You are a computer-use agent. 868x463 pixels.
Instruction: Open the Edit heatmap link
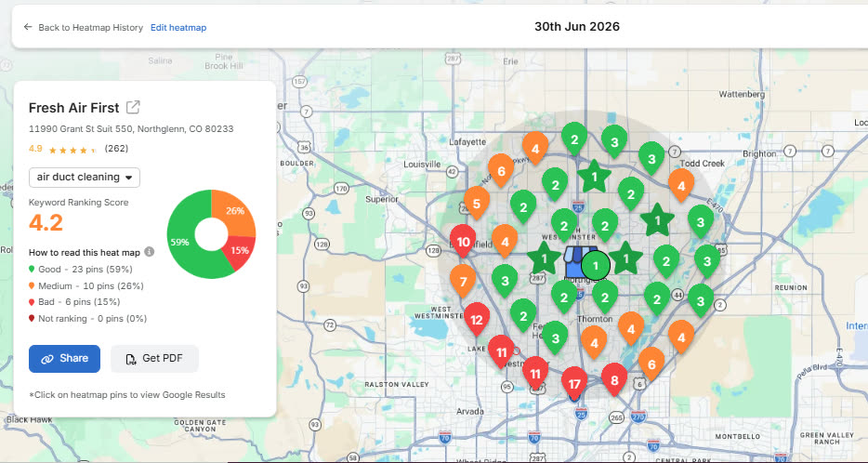point(178,27)
